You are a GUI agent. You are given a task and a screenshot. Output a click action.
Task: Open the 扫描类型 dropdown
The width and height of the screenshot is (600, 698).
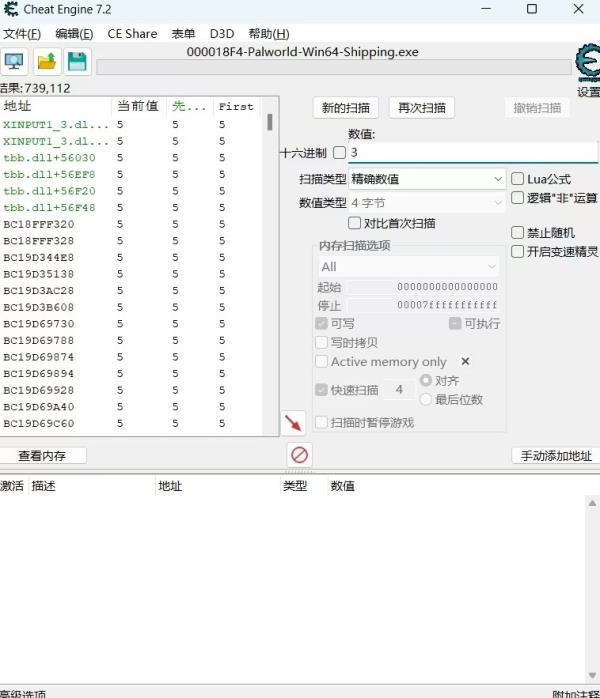[x=427, y=179]
